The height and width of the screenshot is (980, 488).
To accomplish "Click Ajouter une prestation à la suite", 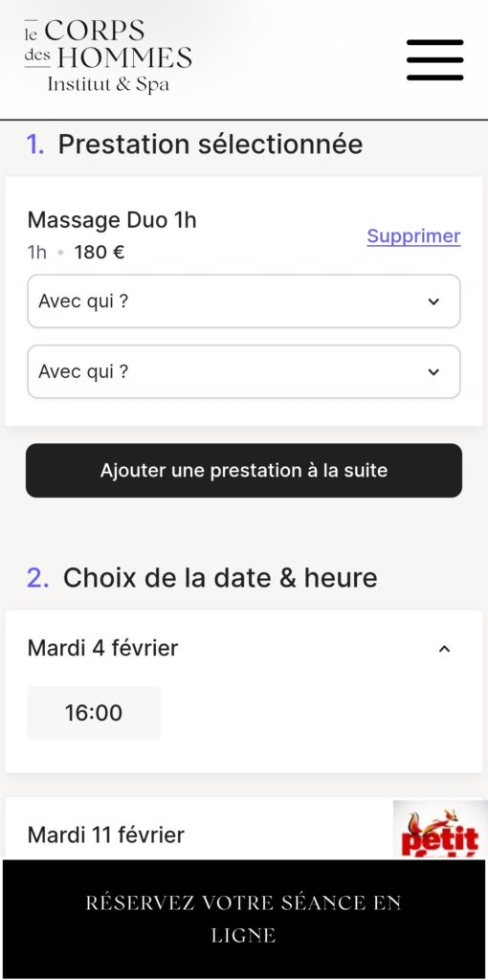I will 244,471.
